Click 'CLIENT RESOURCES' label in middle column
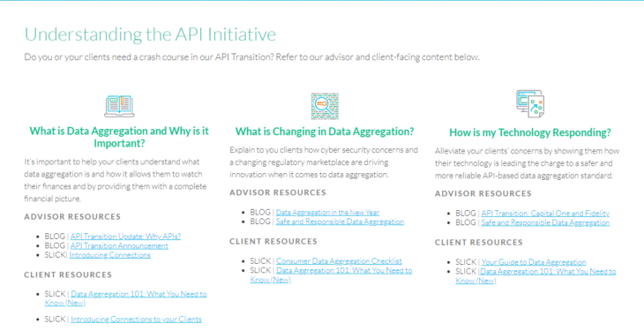Screen dimensions: 644x331 pos(273,241)
